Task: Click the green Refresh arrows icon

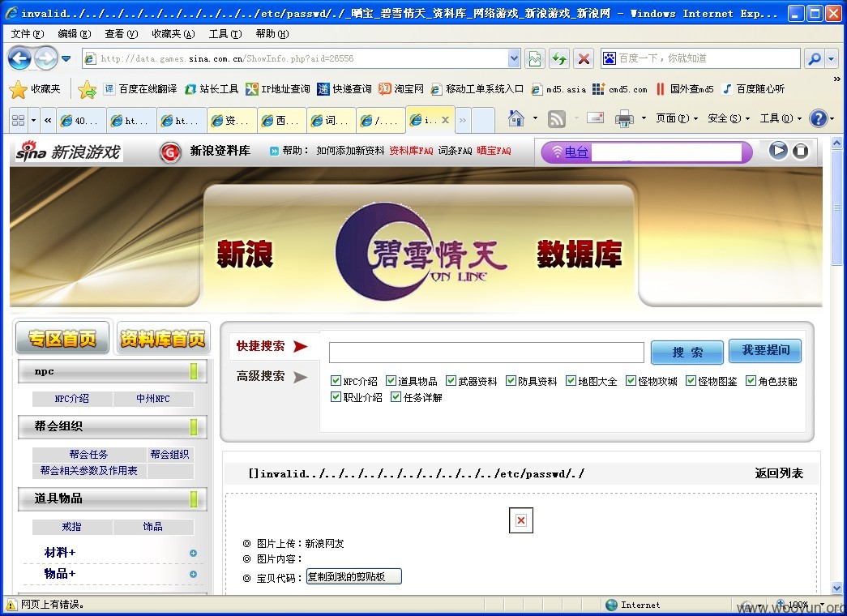Action: 559,58
